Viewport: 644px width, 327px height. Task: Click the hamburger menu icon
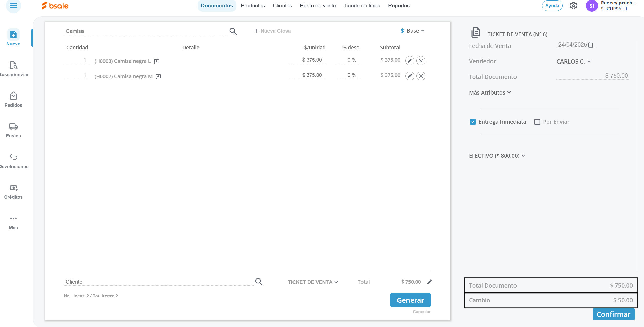point(13,6)
